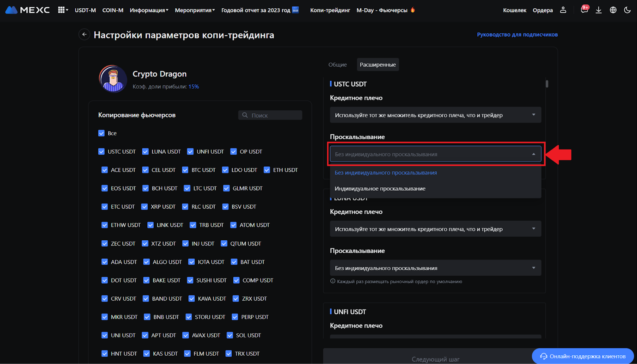Open the notifications message icon

(584, 10)
